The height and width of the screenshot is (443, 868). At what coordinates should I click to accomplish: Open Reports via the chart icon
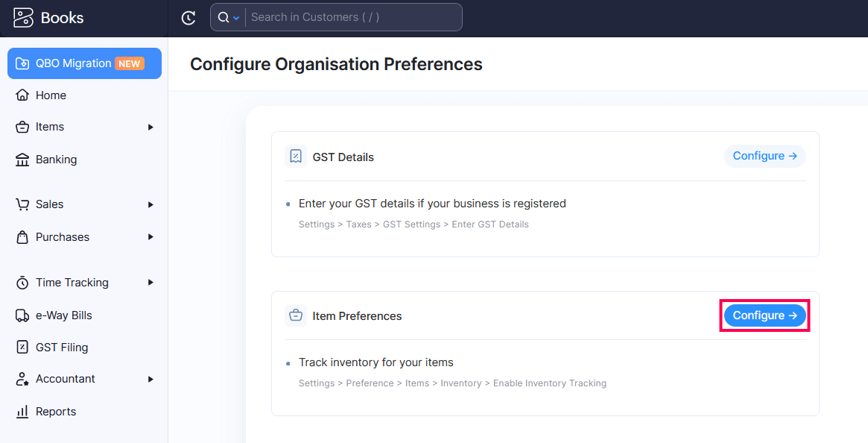(22, 411)
